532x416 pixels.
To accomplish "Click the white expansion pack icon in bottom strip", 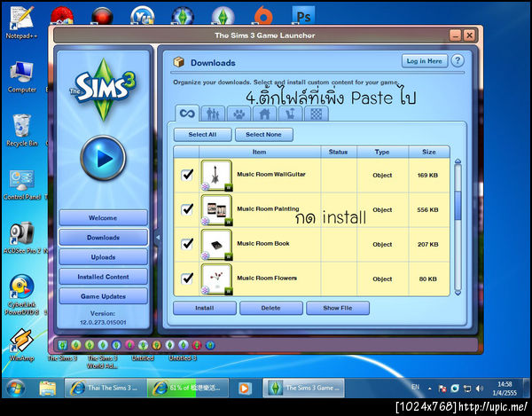I will 170,345.
